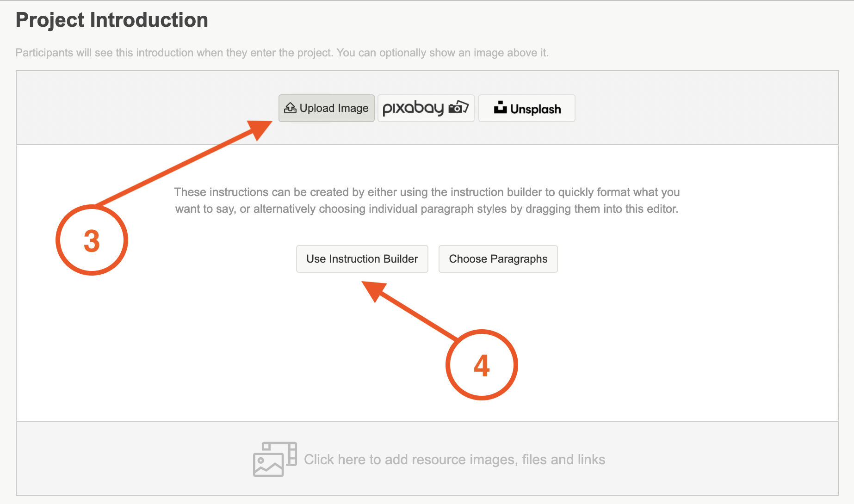
Task: Click the participants introduction description text
Action: pyautogui.click(x=282, y=53)
